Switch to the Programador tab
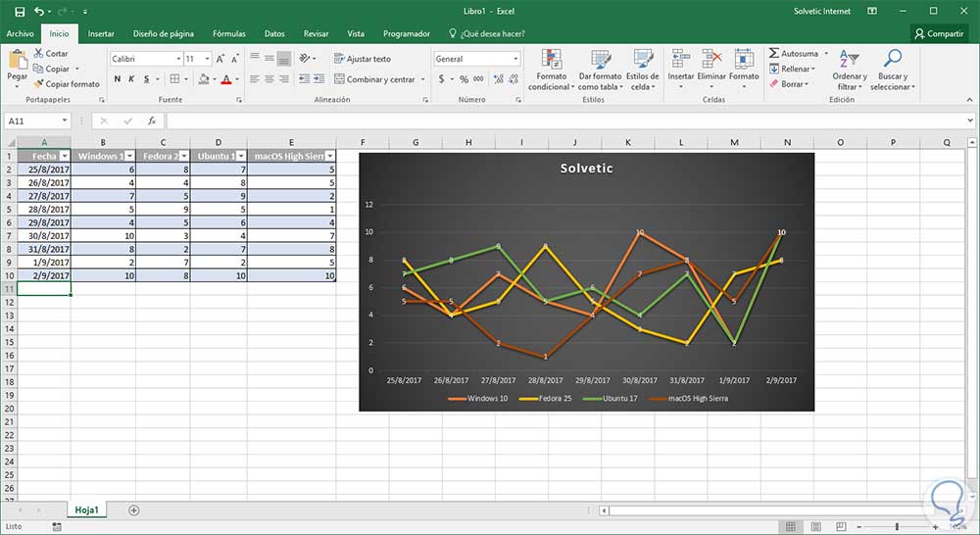Image resolution: width=980 pixels, height=535 pixels. click(x=407, y=33)
